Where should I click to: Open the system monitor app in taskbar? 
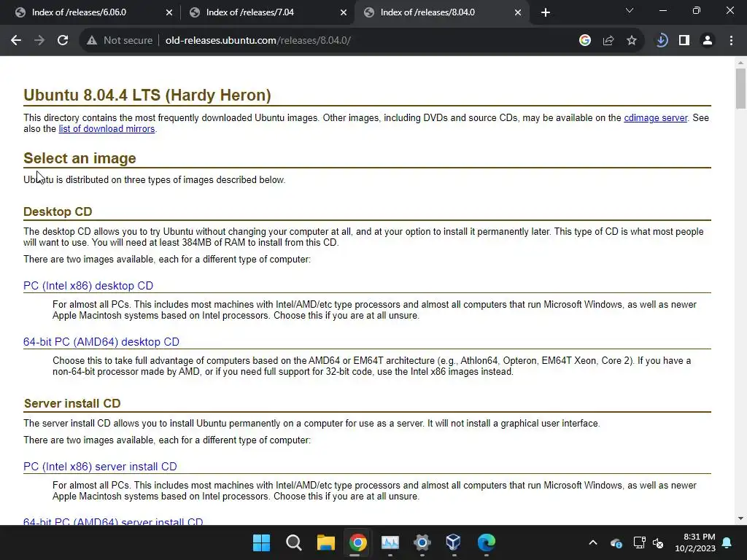390,542
